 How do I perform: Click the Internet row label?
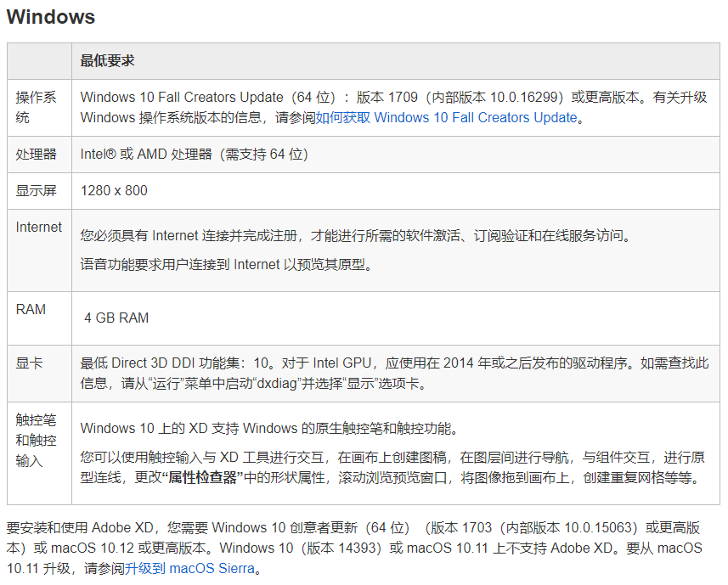click(38, 227)
